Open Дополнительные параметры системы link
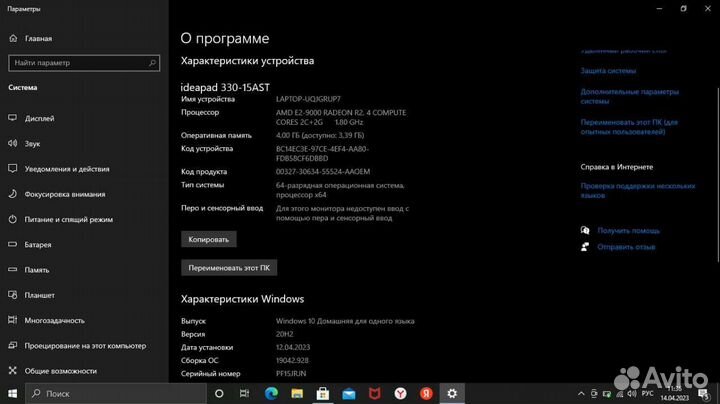The height and width of the screenshot is (404, 720). (x=630, y=96)
